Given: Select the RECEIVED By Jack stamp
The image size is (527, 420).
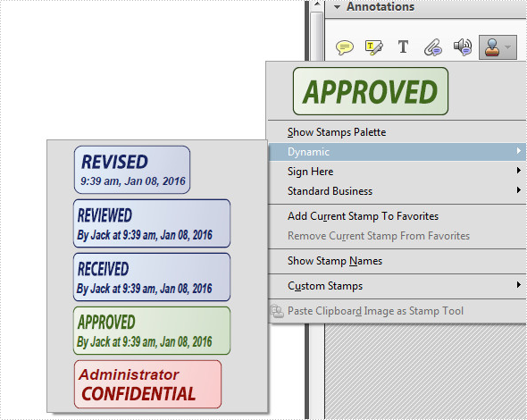Looking at the screenshot, I should pyautogui.click(x=152, y=277).
